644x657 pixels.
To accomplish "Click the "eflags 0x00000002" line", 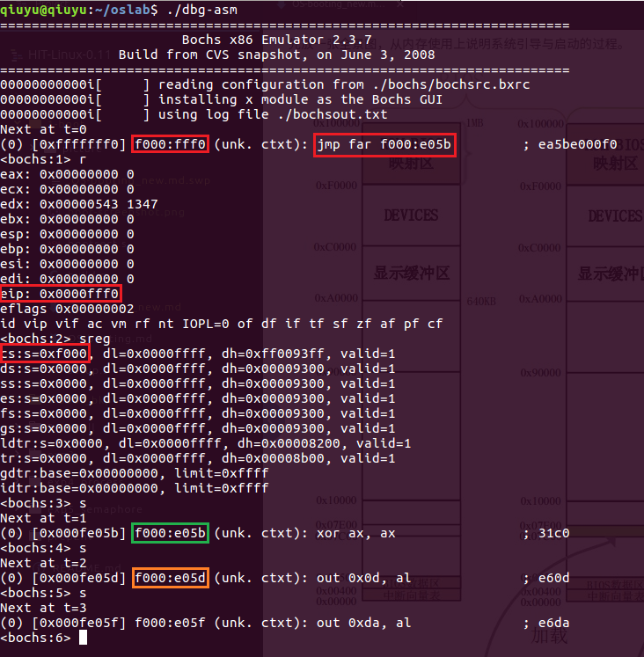I will pos(67,310).
